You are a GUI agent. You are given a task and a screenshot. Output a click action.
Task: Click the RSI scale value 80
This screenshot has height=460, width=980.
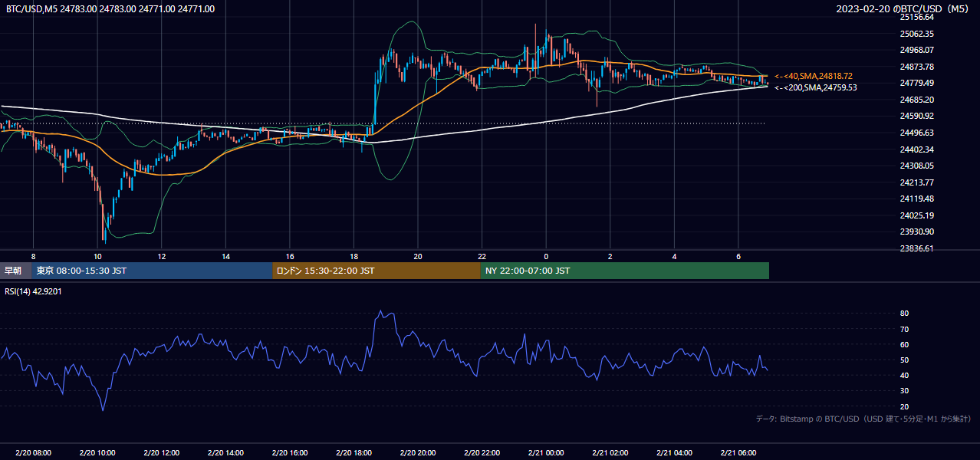905,314
